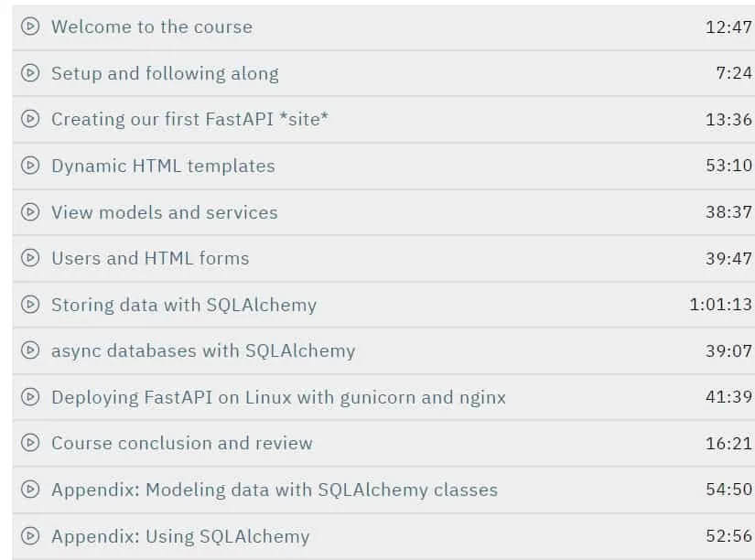Screen dimensions: 755x560
Task: Click the 1:01:13 duration of SQLAlchemy chapter
Action: pos(720,305)
